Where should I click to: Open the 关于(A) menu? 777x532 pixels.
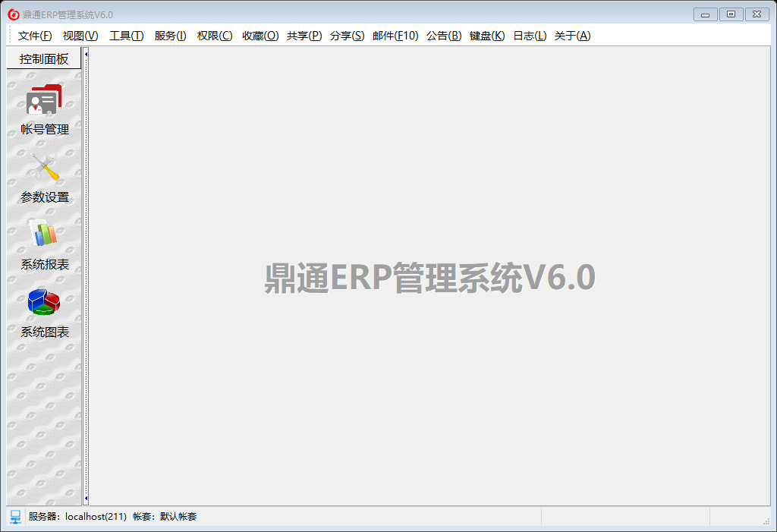572,36
